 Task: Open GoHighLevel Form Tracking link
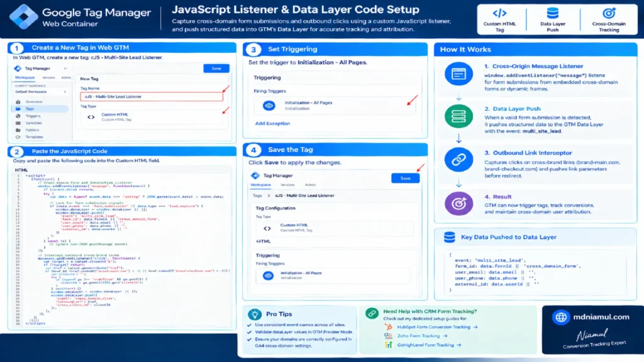[429, 345]
